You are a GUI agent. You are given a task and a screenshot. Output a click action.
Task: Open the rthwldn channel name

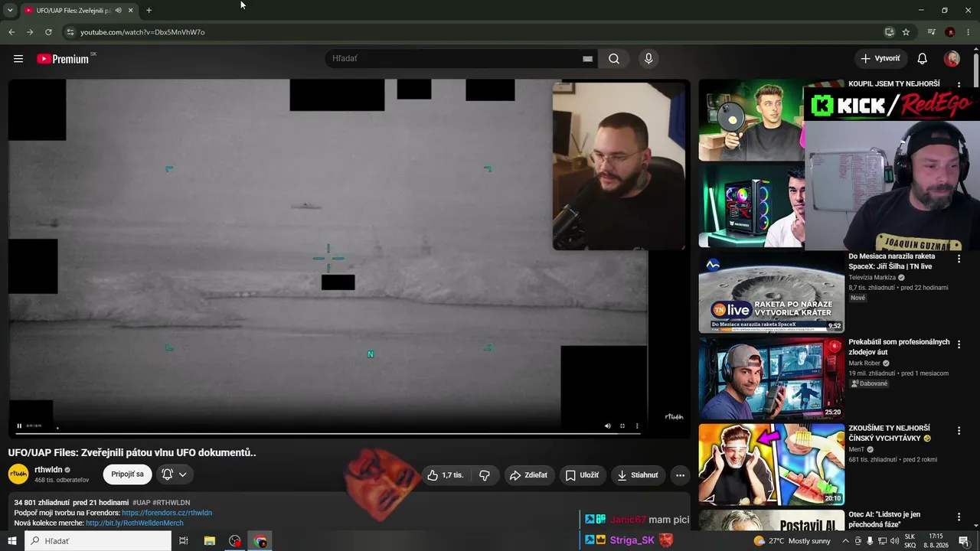[x=48, y=470]
